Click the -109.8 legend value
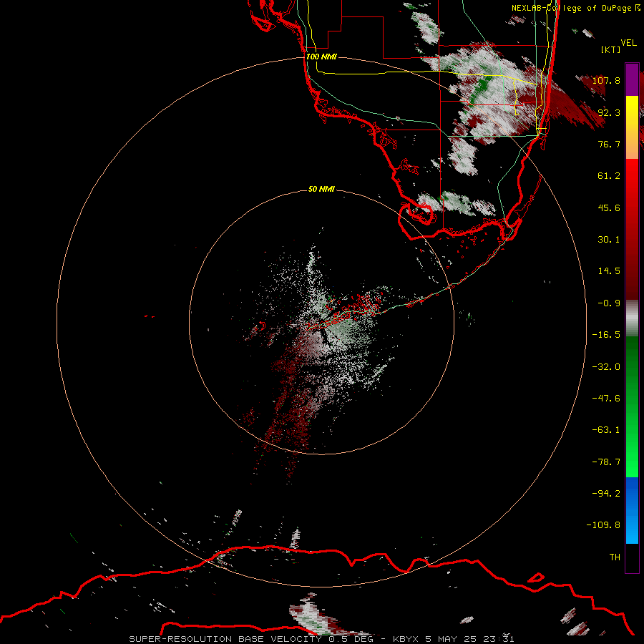 [x=603, y=525]
